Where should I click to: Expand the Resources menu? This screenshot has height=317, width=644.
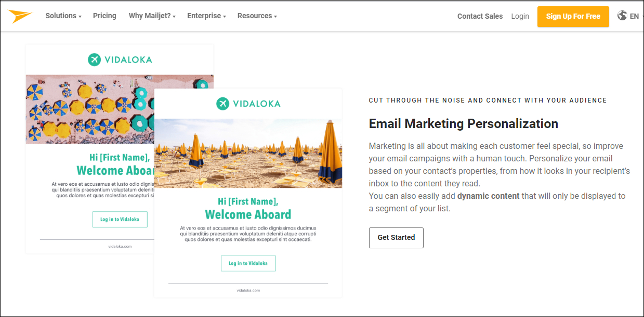pos(257,16)
